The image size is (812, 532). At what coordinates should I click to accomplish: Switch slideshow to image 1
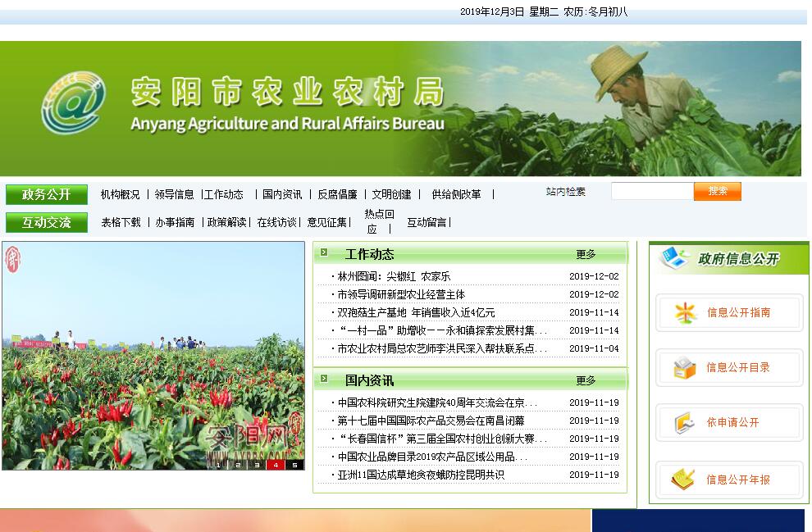click(x=218, y=465)
